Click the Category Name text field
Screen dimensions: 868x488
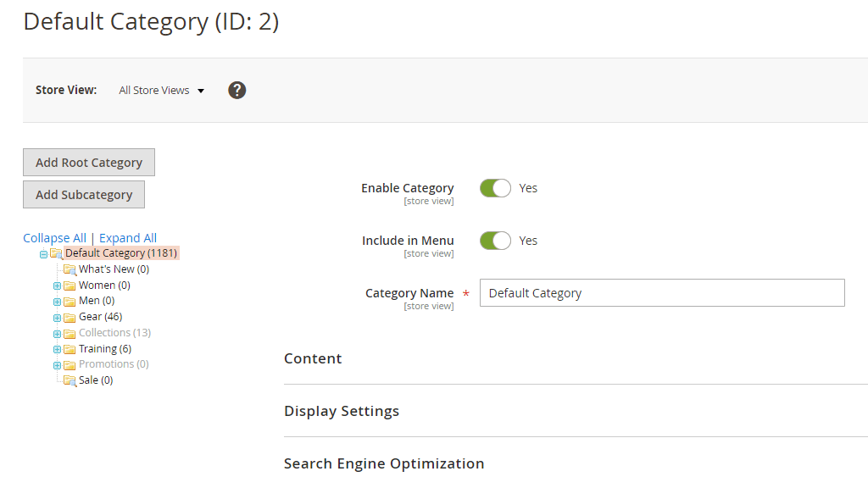tap(662, 293)
